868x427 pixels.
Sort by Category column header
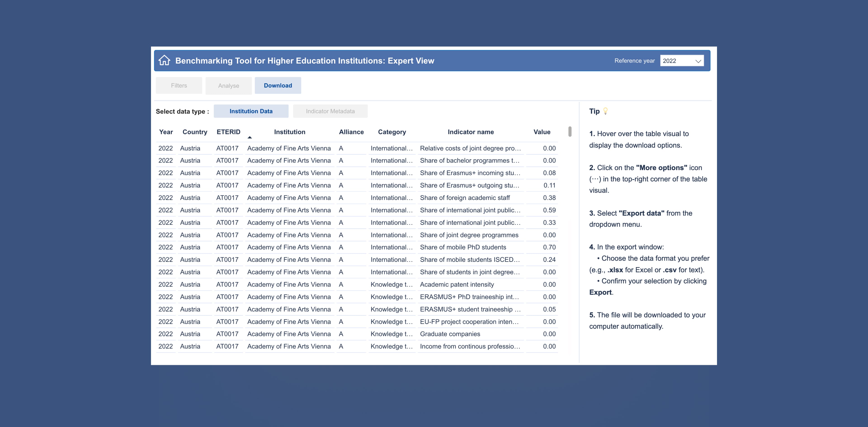[x=392, y=132]
